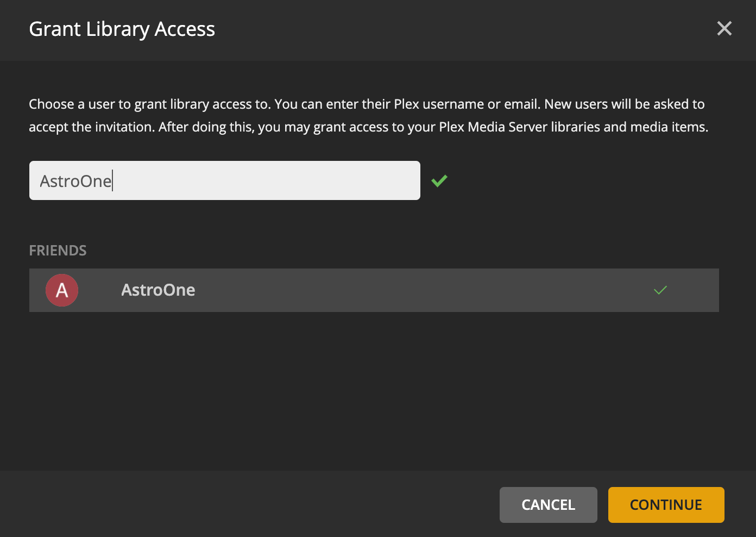The image size is (756, 537).
Task: Click the check indicator on friend entry
Action: [660, 290]
